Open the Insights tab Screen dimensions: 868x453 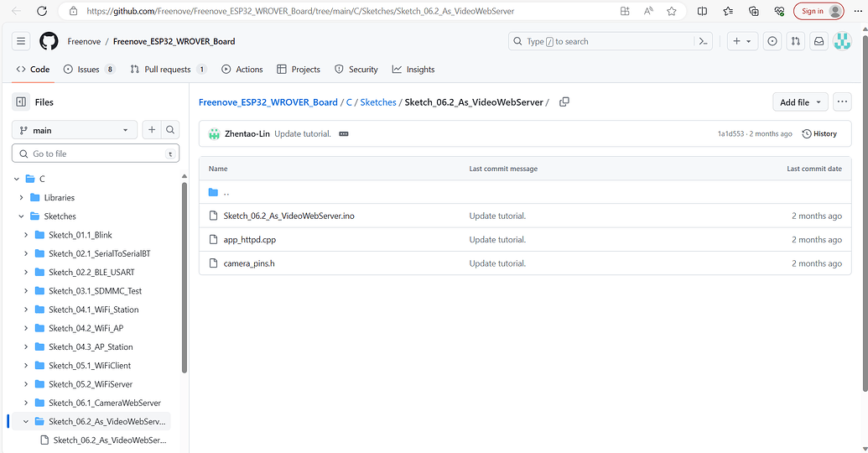coord(413,70)
